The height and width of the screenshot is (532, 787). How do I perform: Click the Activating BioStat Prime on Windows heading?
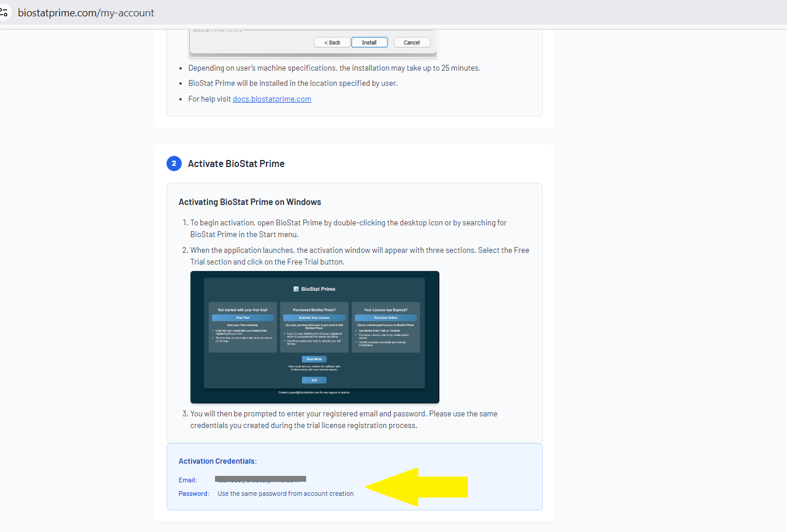249,202
